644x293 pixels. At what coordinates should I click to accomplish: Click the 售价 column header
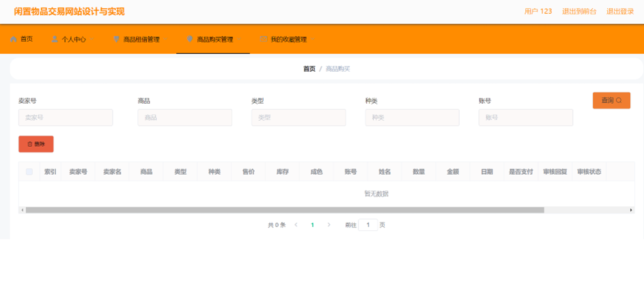249,172
